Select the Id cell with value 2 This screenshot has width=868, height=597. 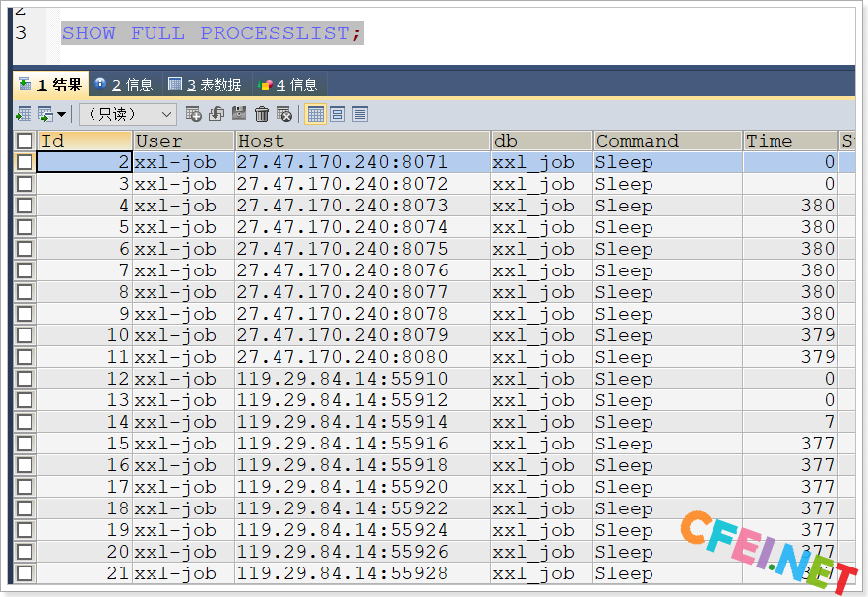coord(85,162)
